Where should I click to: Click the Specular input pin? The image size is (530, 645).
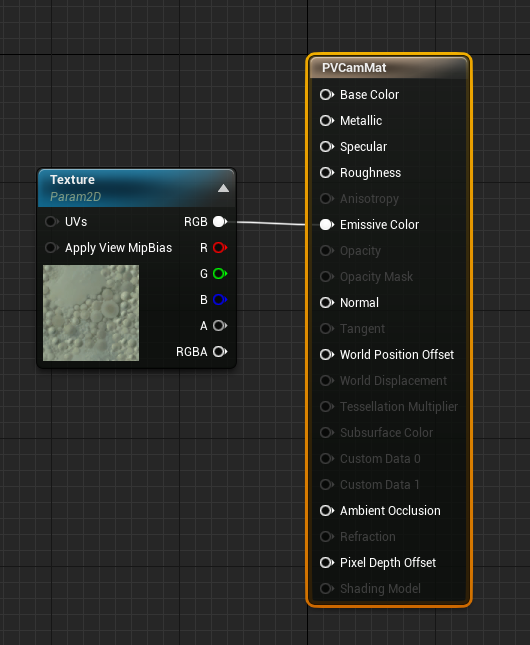point(327,146)
